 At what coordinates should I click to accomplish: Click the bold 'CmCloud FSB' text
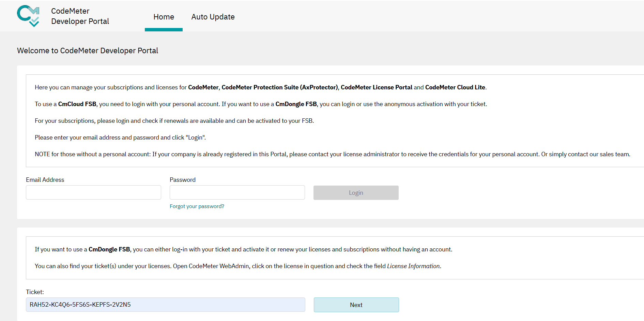coord(77,104)
